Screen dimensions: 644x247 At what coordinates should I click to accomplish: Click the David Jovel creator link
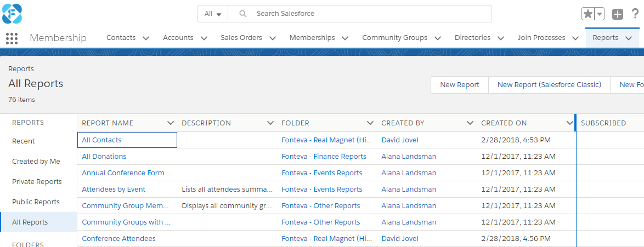[400, 140]
